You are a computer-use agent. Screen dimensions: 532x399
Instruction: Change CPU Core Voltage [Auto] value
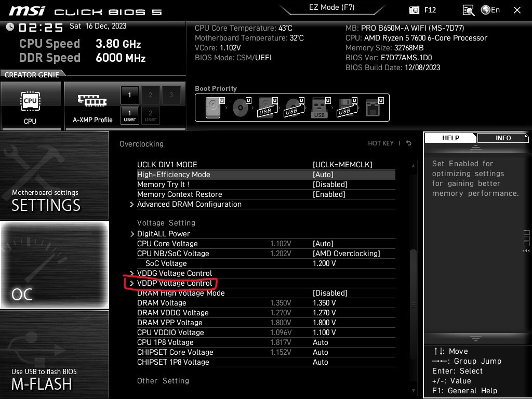323,244
